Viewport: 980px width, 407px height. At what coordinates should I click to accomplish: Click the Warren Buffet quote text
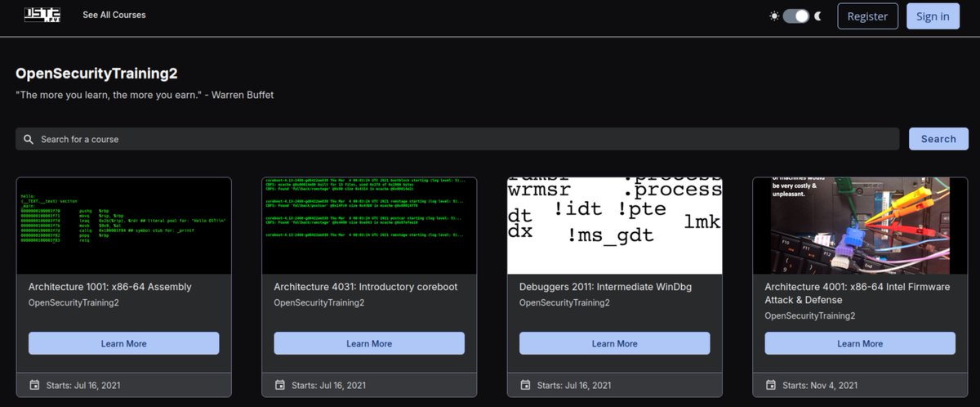(145, 95)
